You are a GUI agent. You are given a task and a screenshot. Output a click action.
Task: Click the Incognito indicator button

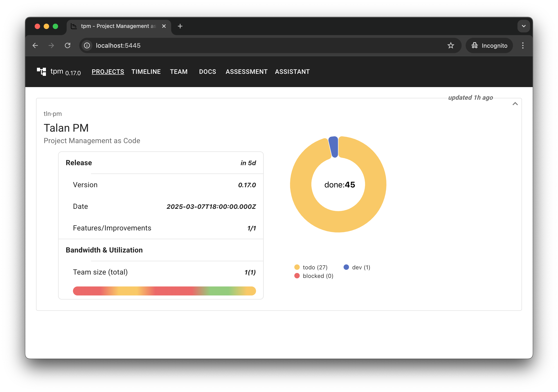[489, 45]
